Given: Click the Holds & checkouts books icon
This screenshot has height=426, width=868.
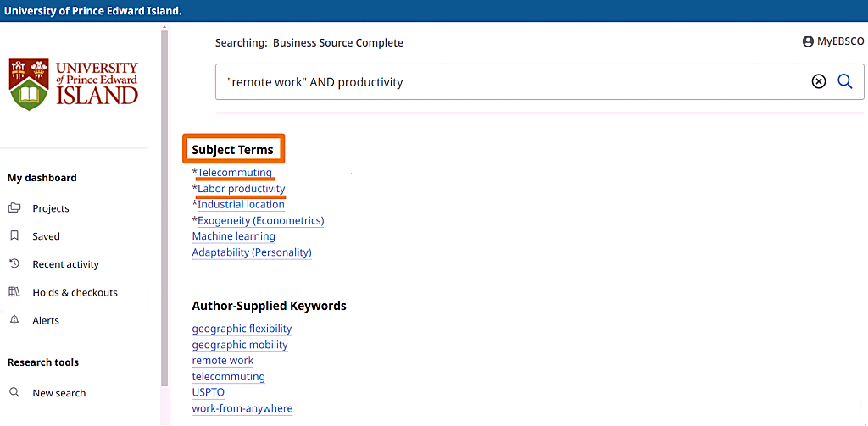Looking at the screenshot, I should [14, 292].
